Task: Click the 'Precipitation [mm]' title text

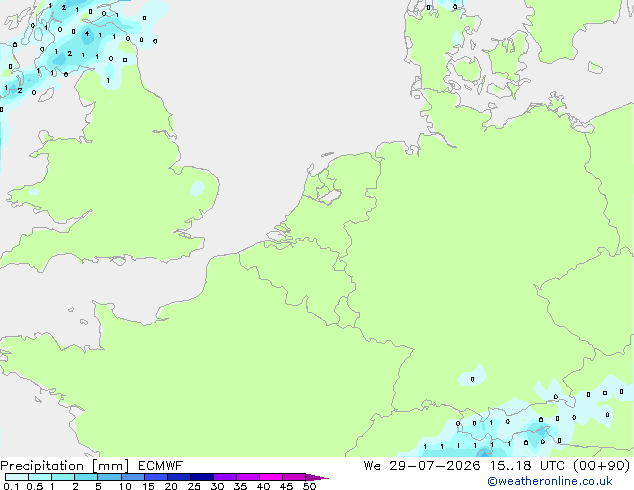Action: [65, 466]
